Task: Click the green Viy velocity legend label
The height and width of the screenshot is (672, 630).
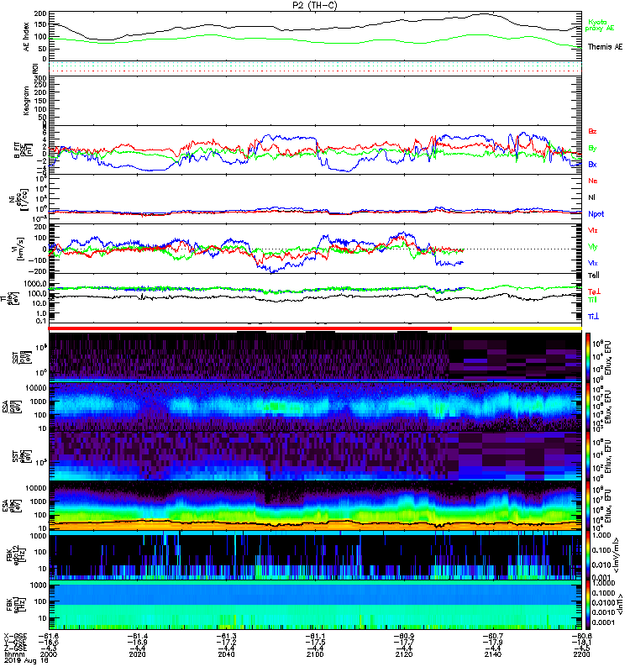Action: (x=593, y=247)
